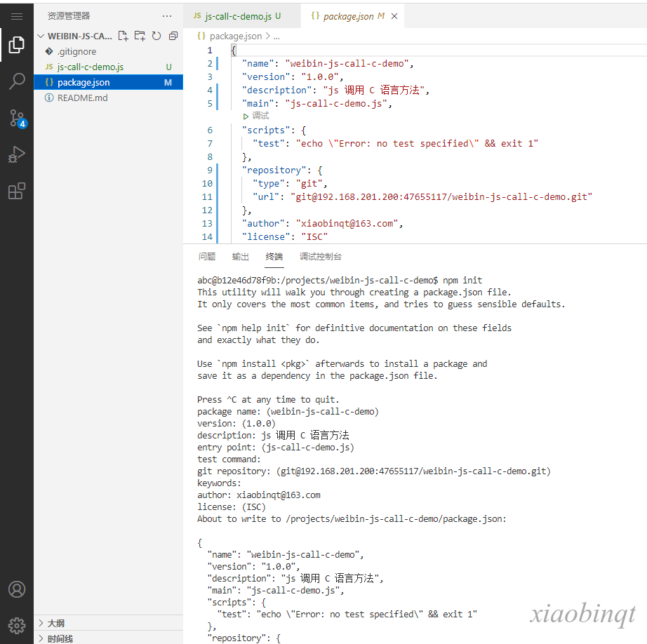Click the git URL string on line 11
Screen dimensions: 647x644
pos(441,197)
